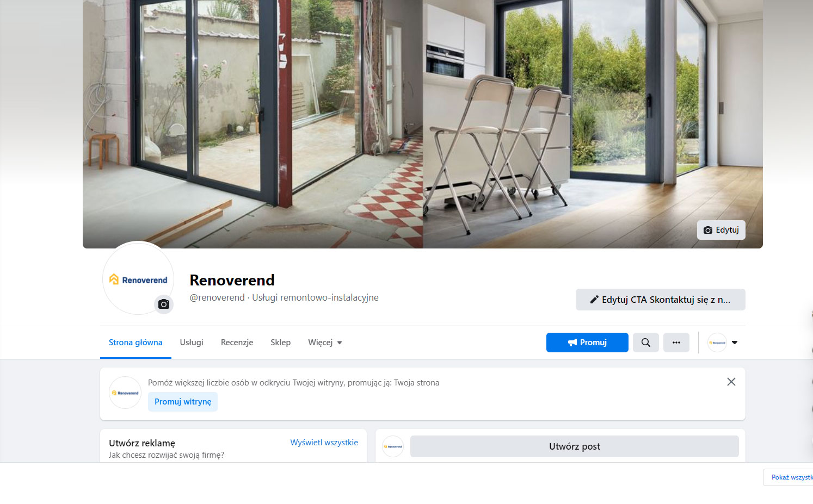Click the blue Promuj megaphone button
Viewport: 813px width, 504px height.
click(587, 343)
